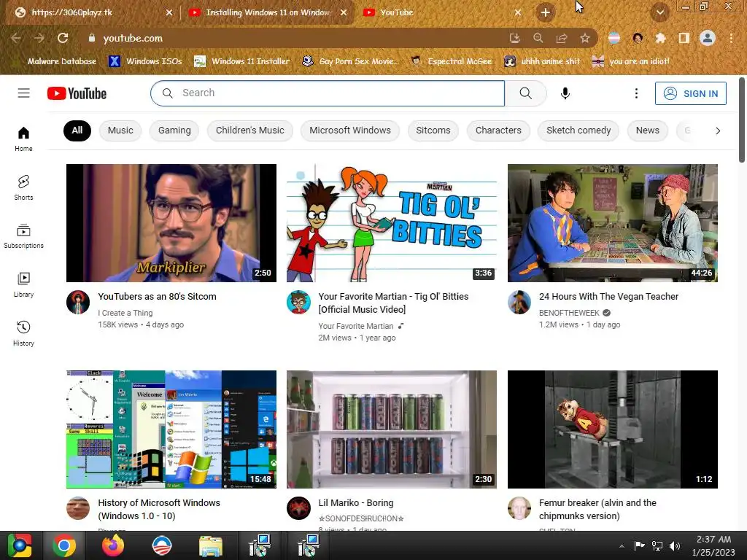Screen dimensions: 747x560
Task: Open Home in the sidebar
Action: (23, 139)
